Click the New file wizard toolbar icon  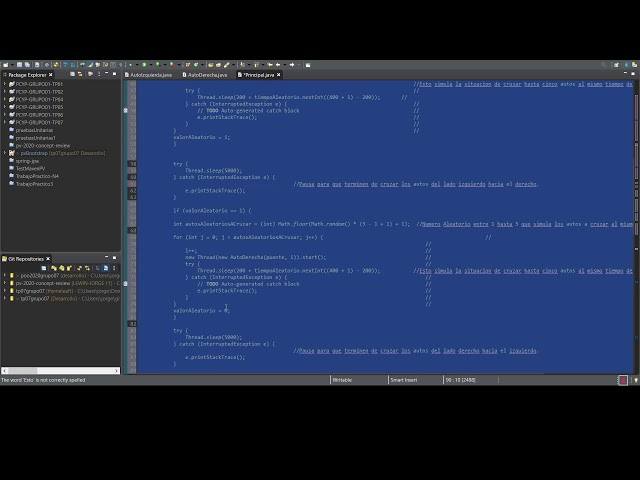pos(6,65)
